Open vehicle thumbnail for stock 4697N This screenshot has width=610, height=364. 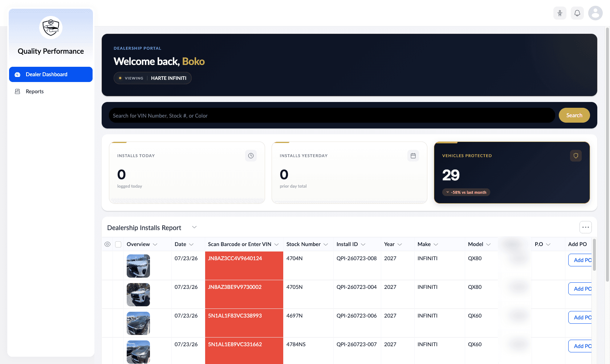[x=138, y=323]
